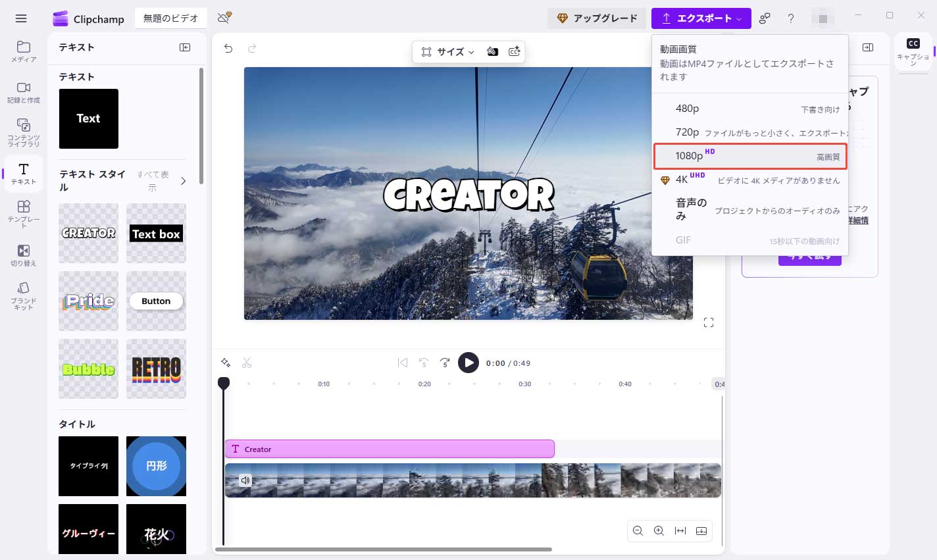Open the エクスポート export dropdown
The width and height of the screenshot is (937, 560).
pyautogui.click(x=701, y=18)
